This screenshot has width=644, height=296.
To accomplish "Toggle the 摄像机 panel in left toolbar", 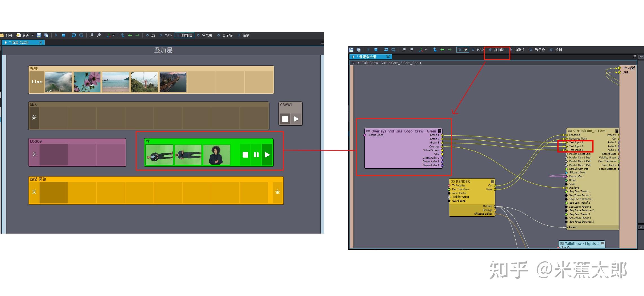I will point(205,35).
